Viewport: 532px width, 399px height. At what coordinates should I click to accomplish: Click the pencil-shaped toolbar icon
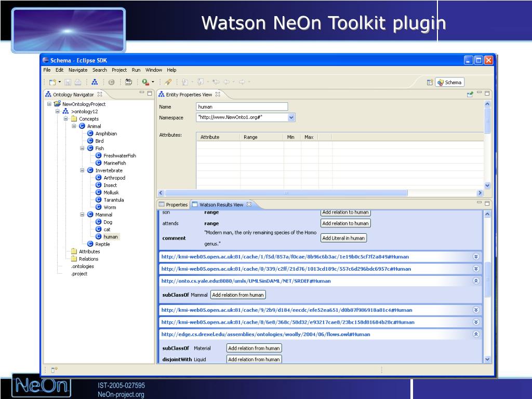pyautogui.click(x=168, y=82)
